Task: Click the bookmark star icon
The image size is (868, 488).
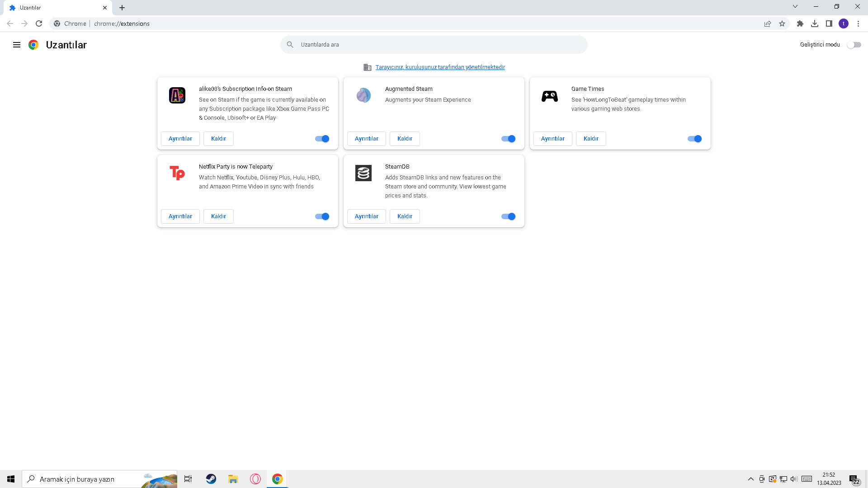Action: pyautogui.click(x=782, y=23)
